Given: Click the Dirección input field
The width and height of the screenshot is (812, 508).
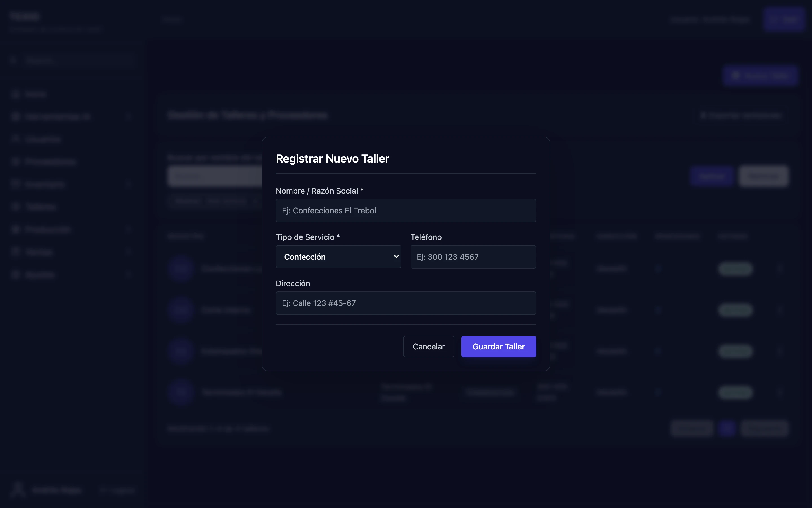Looking at the screenshot, I should coord(406,303).
